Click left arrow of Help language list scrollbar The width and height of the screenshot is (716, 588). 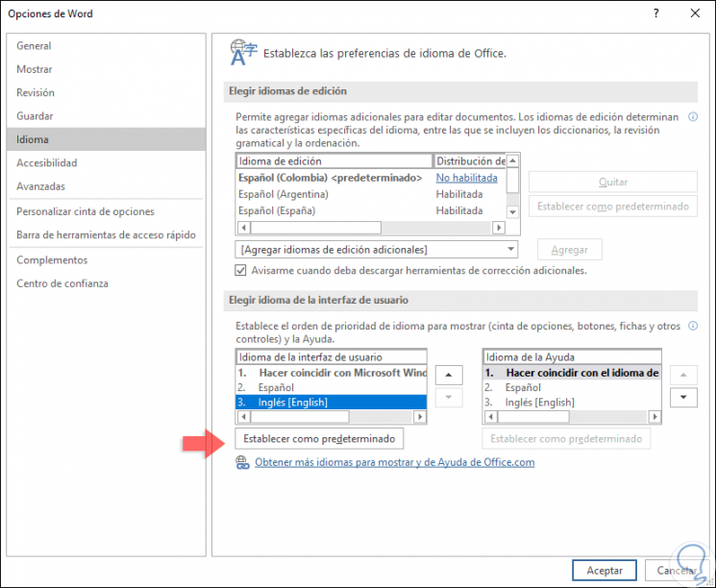pyautogui.click(x=491, y=416)
